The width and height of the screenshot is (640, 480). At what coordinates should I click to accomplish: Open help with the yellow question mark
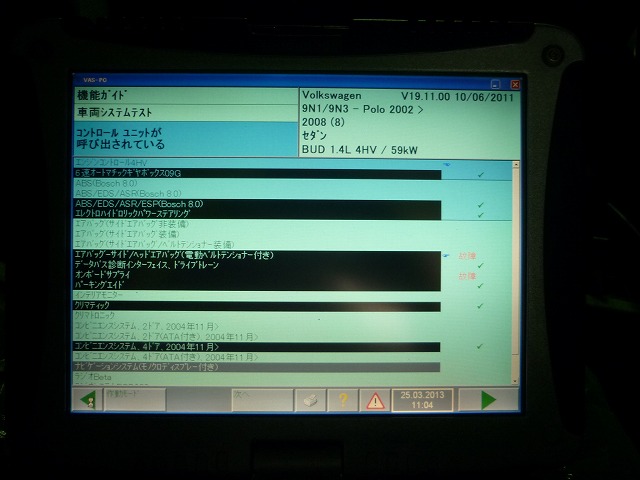343,400
